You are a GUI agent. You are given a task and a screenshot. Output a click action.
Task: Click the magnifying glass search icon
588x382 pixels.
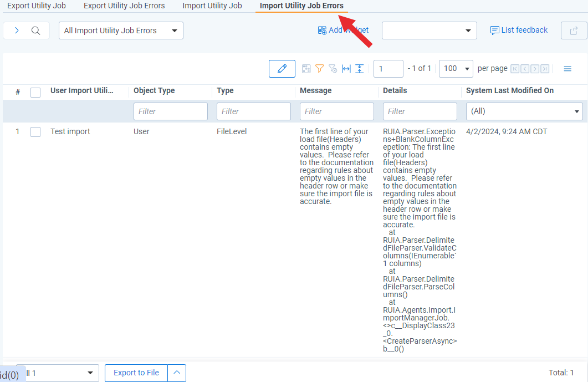(35, 30)
